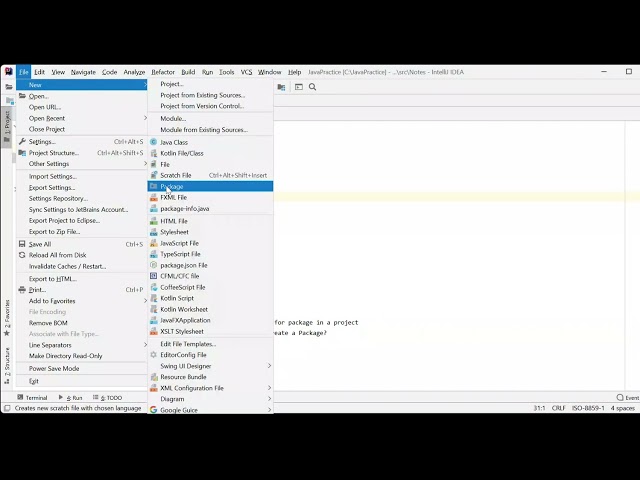Open the Event Log button
This screenshot has width=640, height=480.
tap(628, 398)
